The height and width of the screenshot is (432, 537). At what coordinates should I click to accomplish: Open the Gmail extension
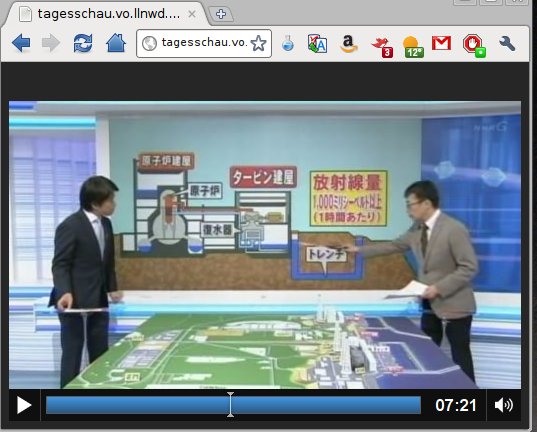(x=441, y=44)
